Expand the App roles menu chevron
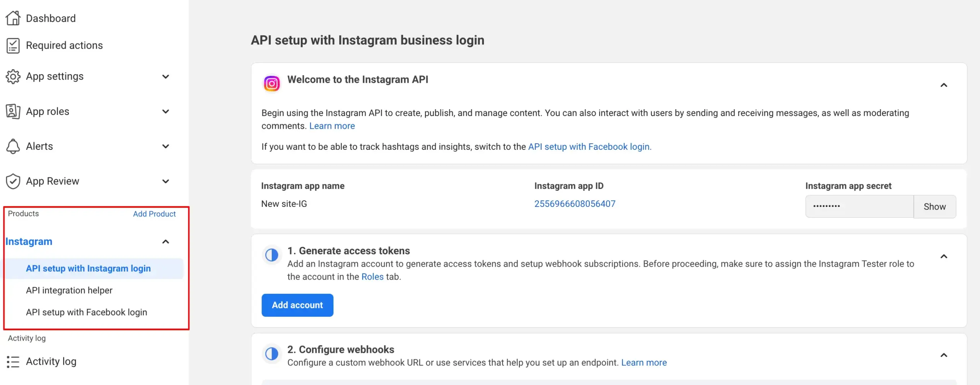This screenshot has height=385, width=980. (x=166, y=111)
